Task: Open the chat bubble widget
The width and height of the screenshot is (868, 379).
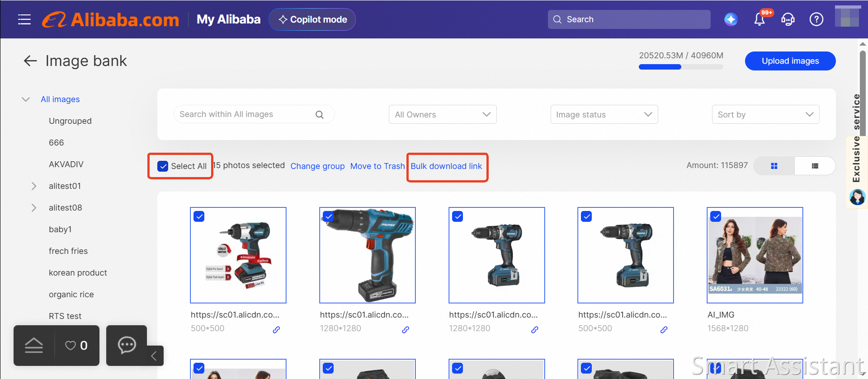Action: [127, 346]
